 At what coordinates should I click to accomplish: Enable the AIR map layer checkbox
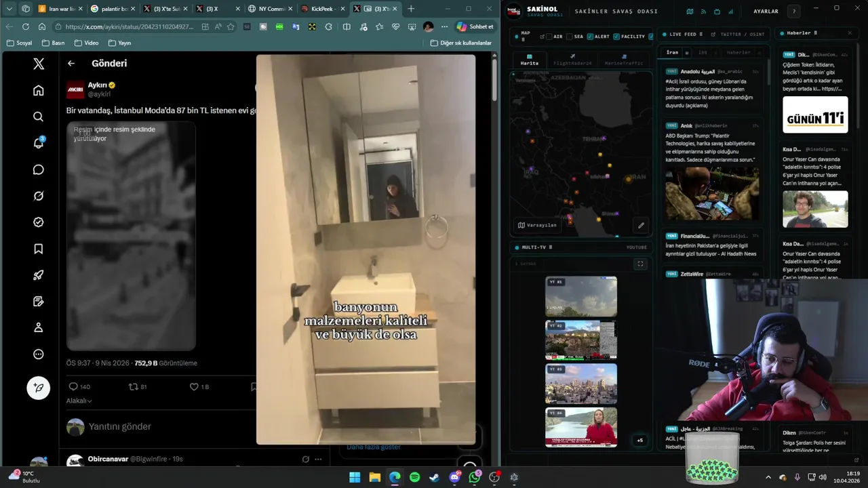550,37
